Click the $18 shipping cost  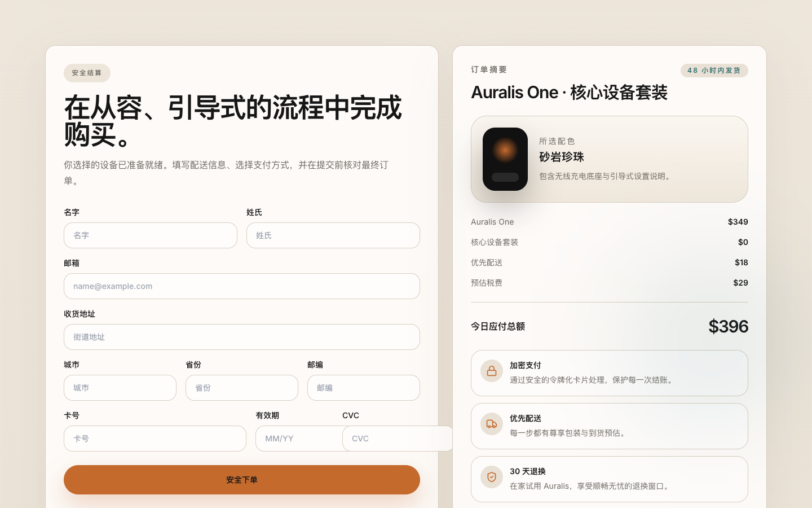741,262
